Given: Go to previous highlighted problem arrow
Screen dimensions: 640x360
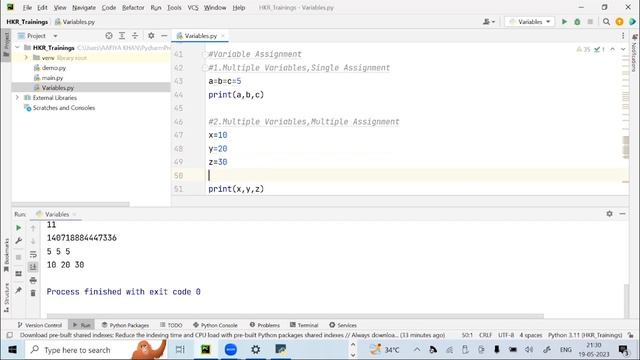Looking at the screenshot, I should coord(612,49).
